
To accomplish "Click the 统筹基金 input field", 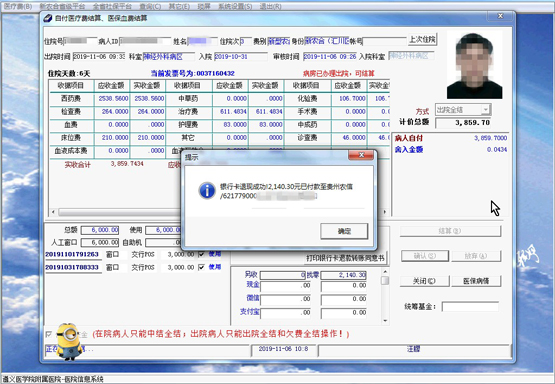I will pos(470,306).
